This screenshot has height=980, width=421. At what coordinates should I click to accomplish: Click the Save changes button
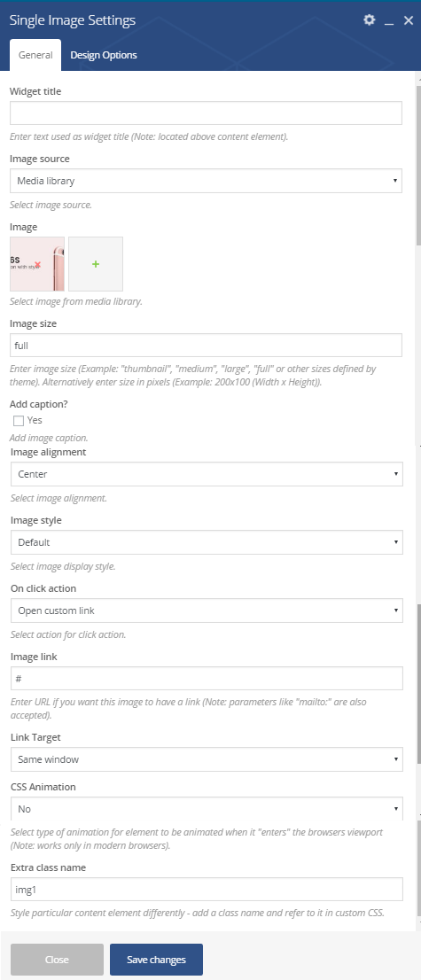tap(156, 960)
